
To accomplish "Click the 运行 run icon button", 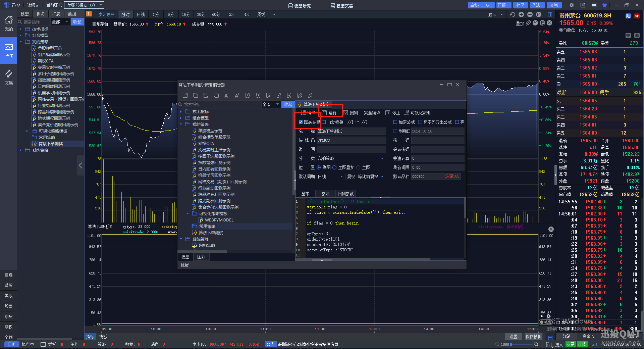I will point(329,113).
